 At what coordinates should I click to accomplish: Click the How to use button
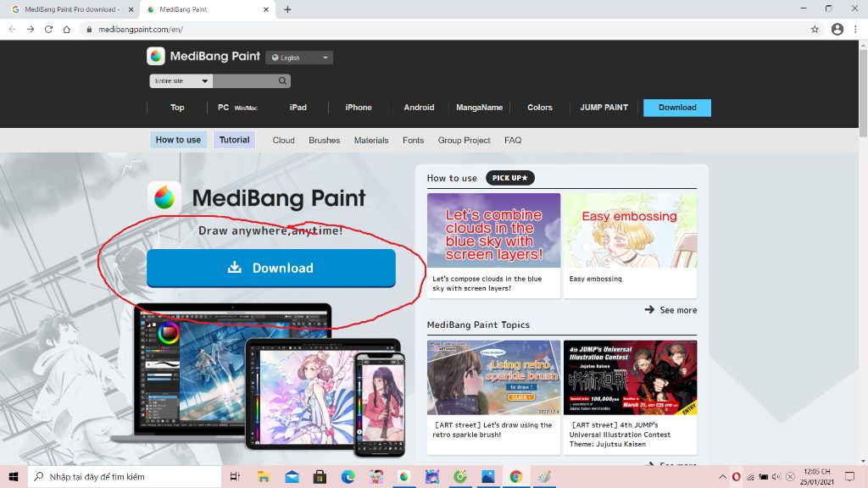click(178, 140)
